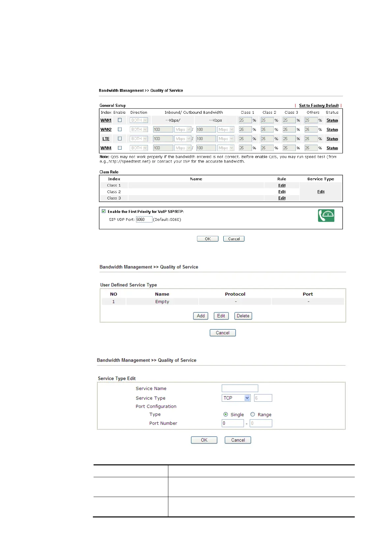Select the 'Empty' service row name
Viewport: 392px width, 555px height.
(162, 302)
